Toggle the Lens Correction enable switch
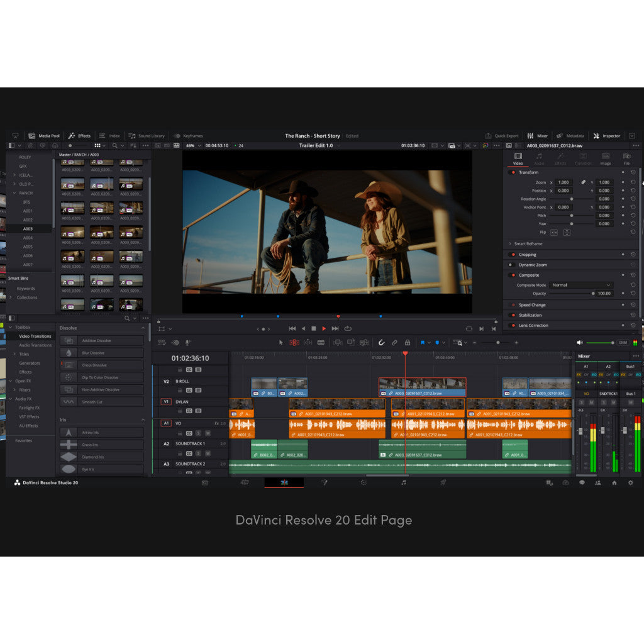The width and height of the screenshot is (644, 644). (512, 325)
